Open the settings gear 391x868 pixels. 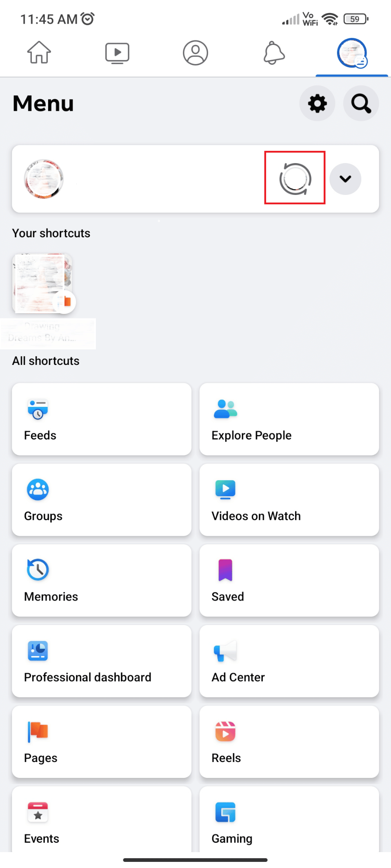(x=317, y=103)
